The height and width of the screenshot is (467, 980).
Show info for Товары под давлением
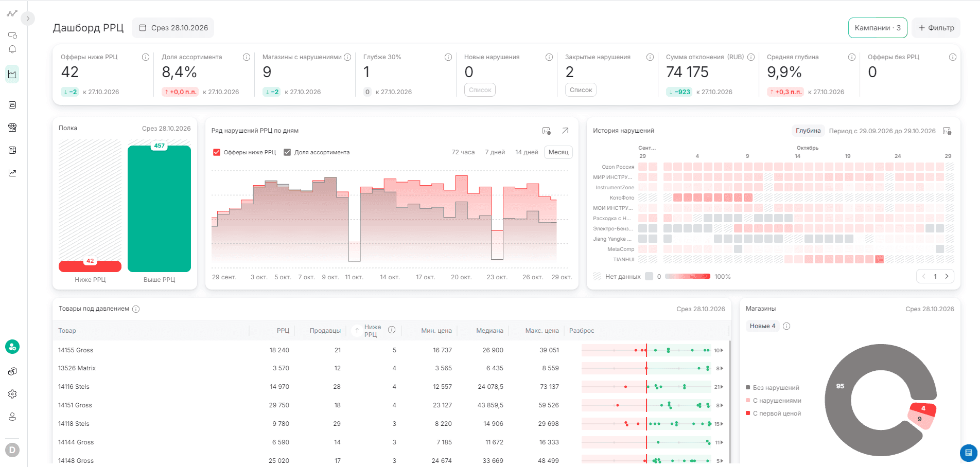[136, 309]
